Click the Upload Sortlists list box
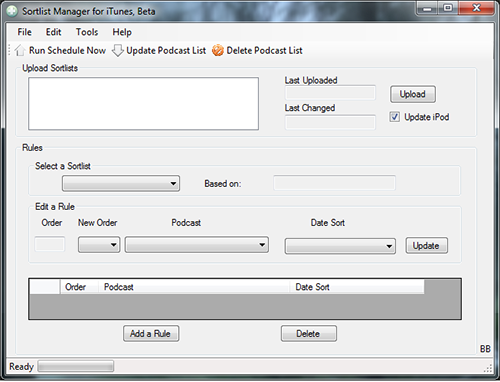The width and height of the screenshot is (500, 382). coord(143,104)
